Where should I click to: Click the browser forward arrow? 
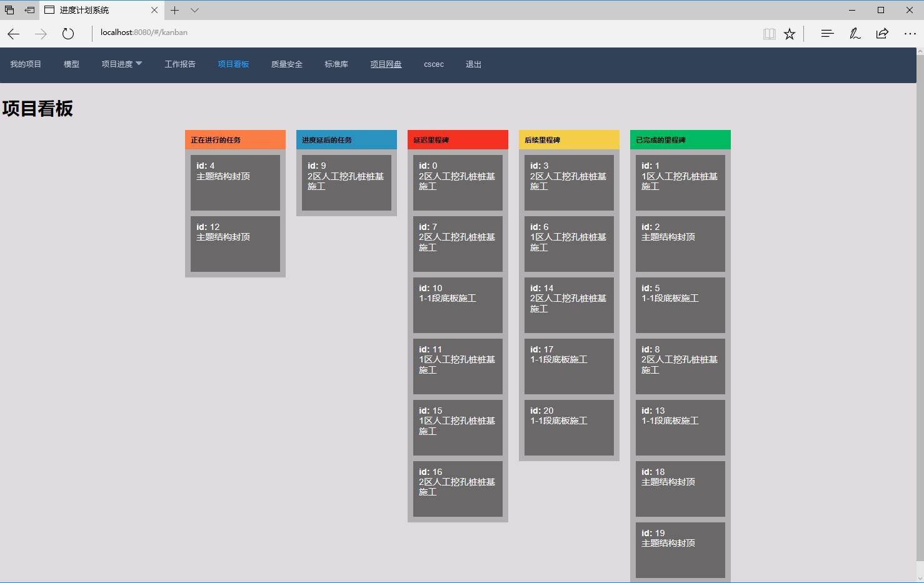click(41, 34)
